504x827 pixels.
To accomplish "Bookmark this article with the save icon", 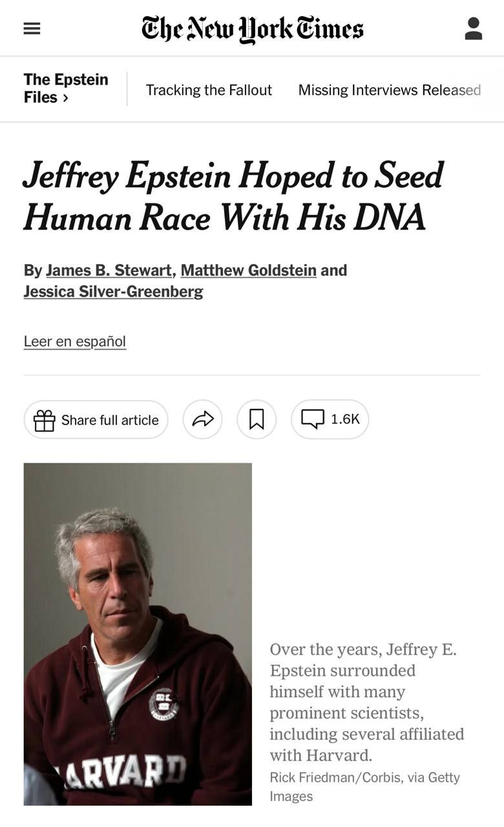I will [257, 420].
